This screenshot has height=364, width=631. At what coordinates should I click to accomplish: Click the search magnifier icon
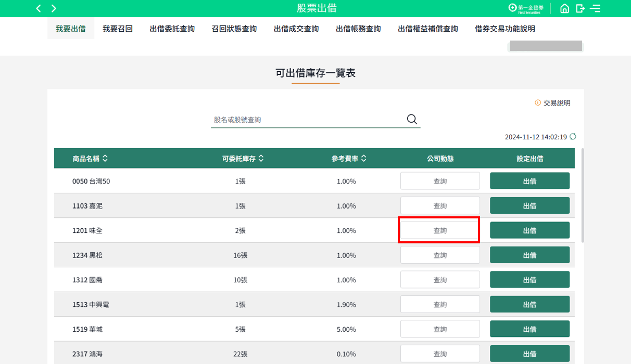(412, 120)
